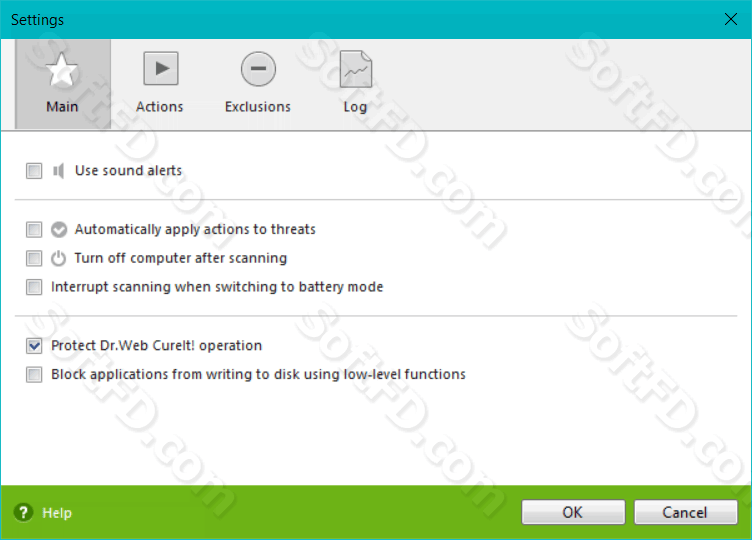Confirm settings with the OK button
Viewport: 752px width, 540px height.
point(573,512)
